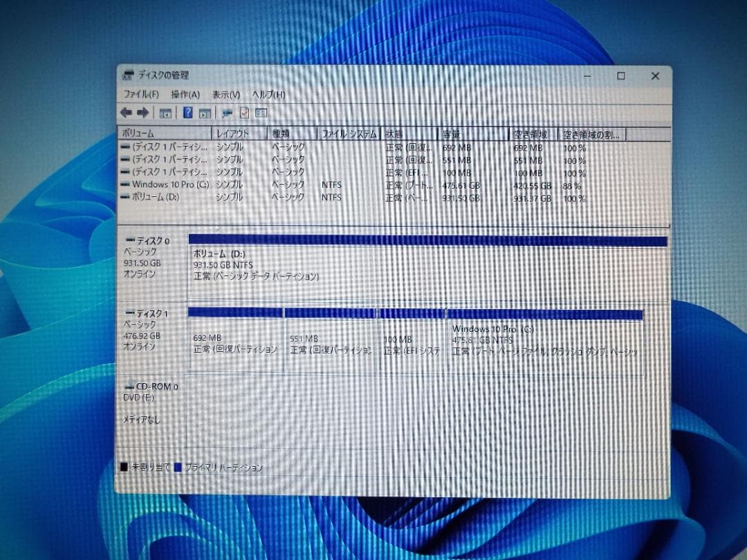747x560 pixels.
Task: Open the ファイル(F) menu
Action: tap(141, 94)
